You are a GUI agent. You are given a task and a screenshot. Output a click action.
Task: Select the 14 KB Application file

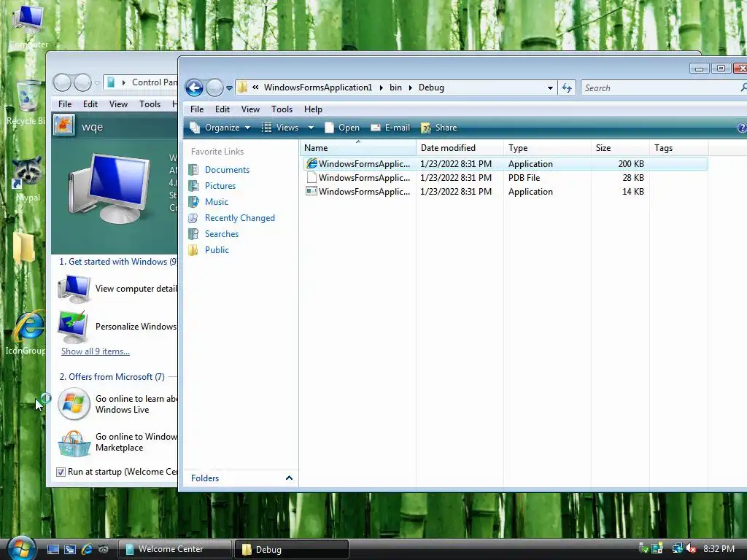505,192
